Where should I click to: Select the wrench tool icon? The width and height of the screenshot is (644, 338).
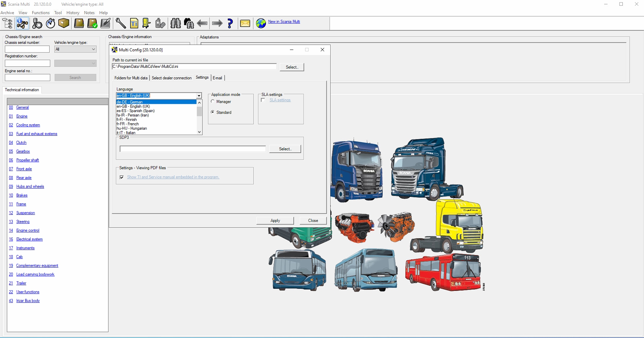pos(120,23)
